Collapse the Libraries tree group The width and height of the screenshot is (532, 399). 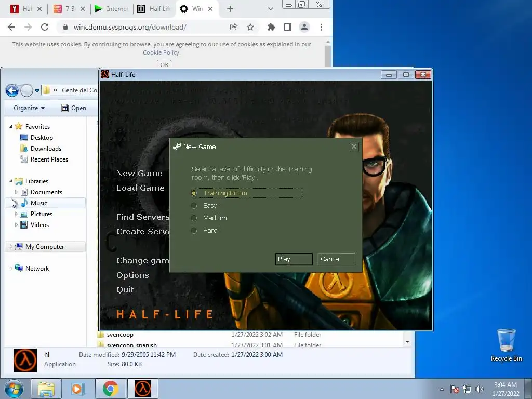(11, 181)
